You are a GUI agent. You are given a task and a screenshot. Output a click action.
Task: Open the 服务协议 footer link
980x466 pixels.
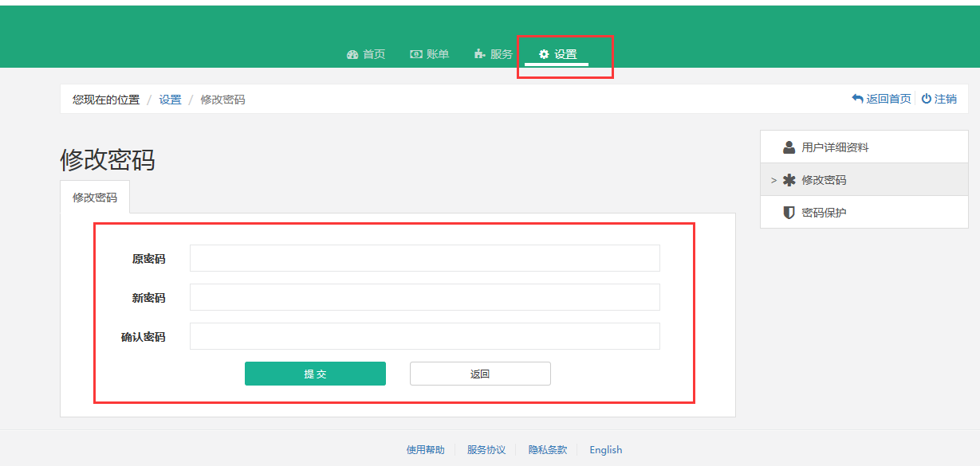[486, 450]
